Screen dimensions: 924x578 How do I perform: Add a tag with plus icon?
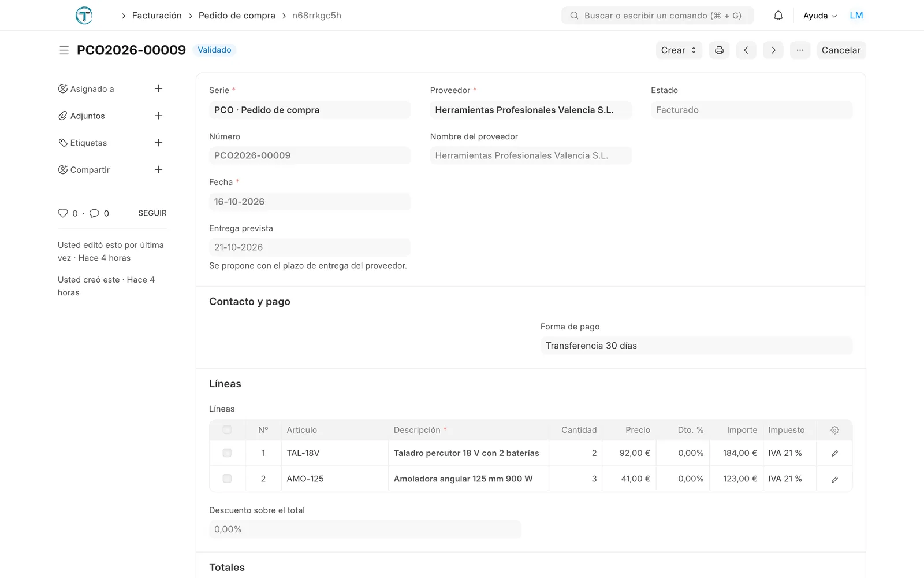pos(158,143)
